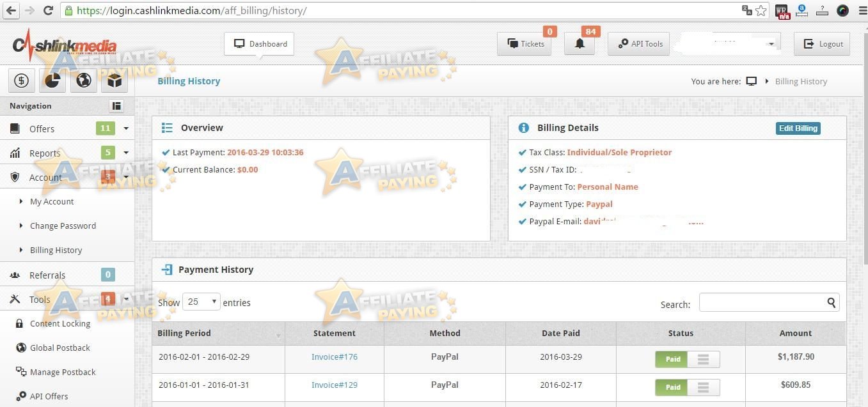Open Manage Postback tool
This screenshot has width=868, height=407.
tap(63, 372)
